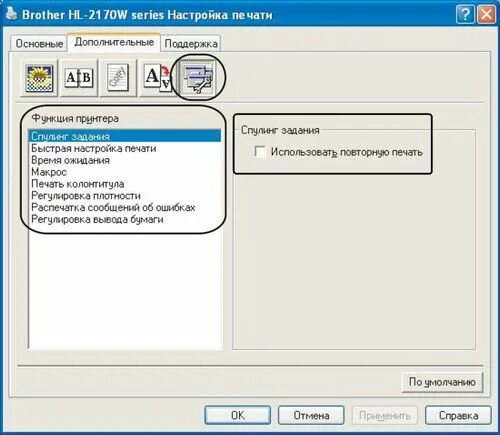Select Макрос list item

click(x=125, y=172)
